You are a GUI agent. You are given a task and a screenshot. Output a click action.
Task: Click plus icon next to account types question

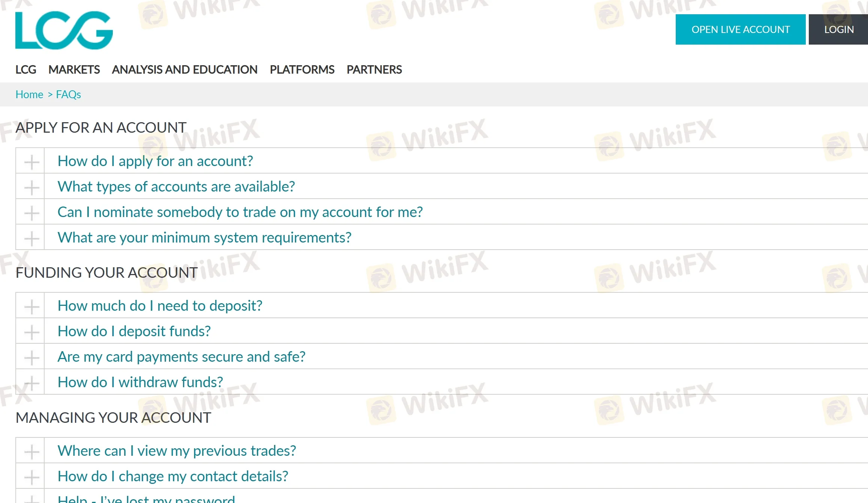[x=31, y=187]
